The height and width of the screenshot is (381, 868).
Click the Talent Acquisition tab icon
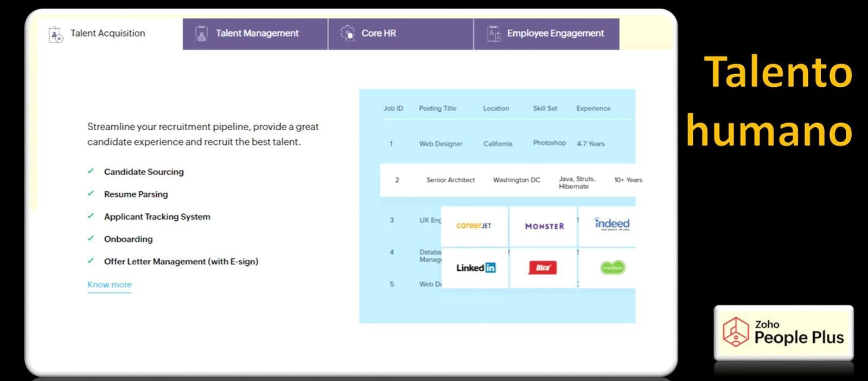(x=56, y=34)
